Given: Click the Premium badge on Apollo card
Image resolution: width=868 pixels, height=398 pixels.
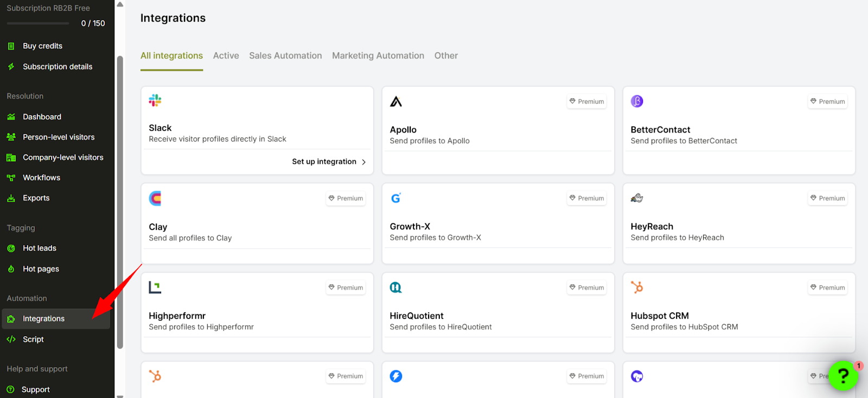Looking at the screenshot, I should coord(586,101).
